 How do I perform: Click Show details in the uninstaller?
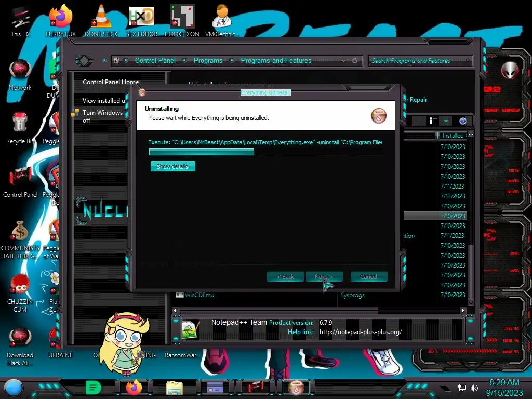tap(172, 166)
